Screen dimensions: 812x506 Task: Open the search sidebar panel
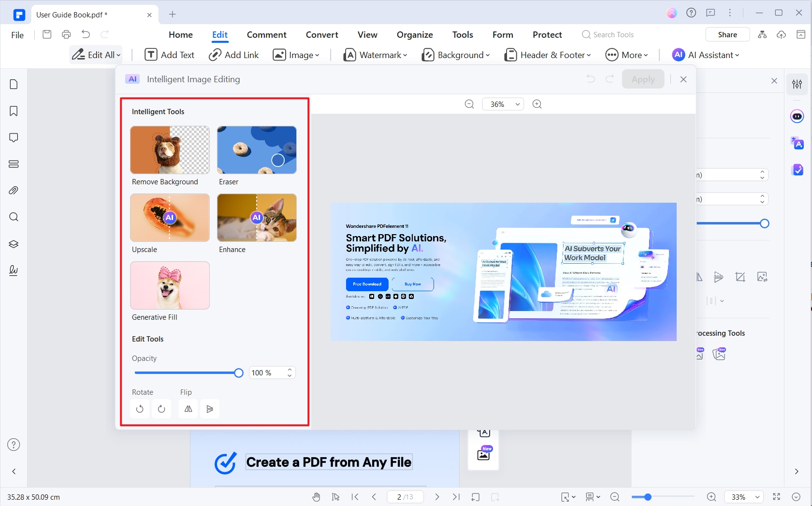tap(14, 217)
